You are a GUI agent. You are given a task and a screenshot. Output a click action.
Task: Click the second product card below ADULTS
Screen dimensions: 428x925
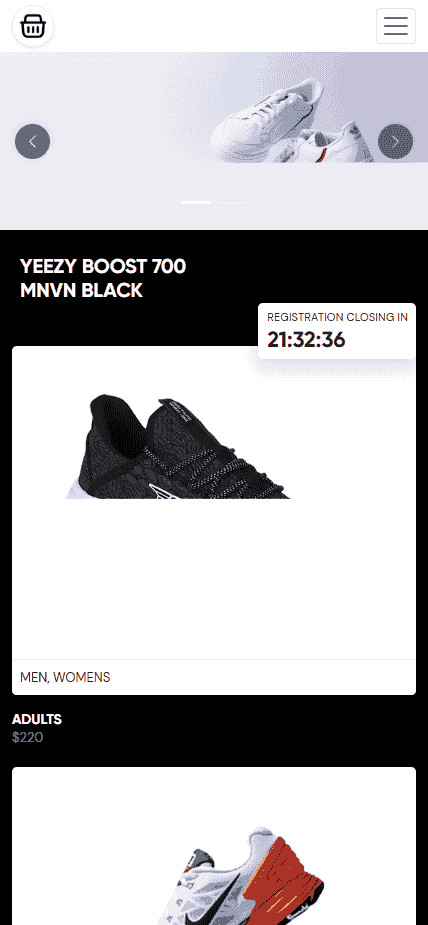click(214, 846)
